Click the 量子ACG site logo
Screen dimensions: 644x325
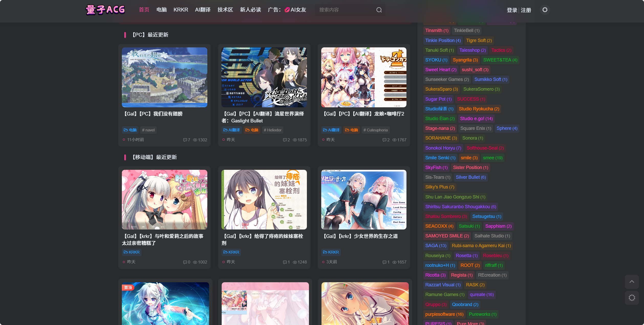105,10
